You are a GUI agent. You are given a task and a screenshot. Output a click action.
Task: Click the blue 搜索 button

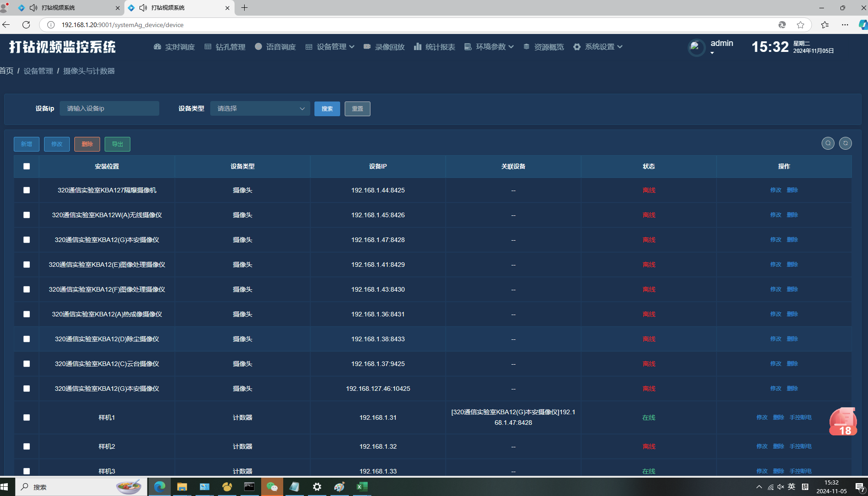coord(327,109)
